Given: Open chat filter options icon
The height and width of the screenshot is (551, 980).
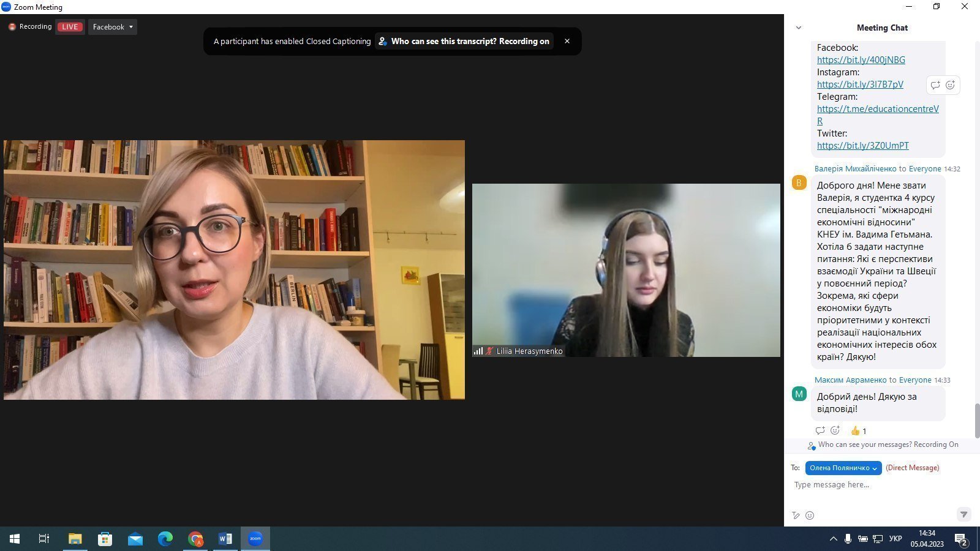Looking at the screenshot, I should coord(963,514).
